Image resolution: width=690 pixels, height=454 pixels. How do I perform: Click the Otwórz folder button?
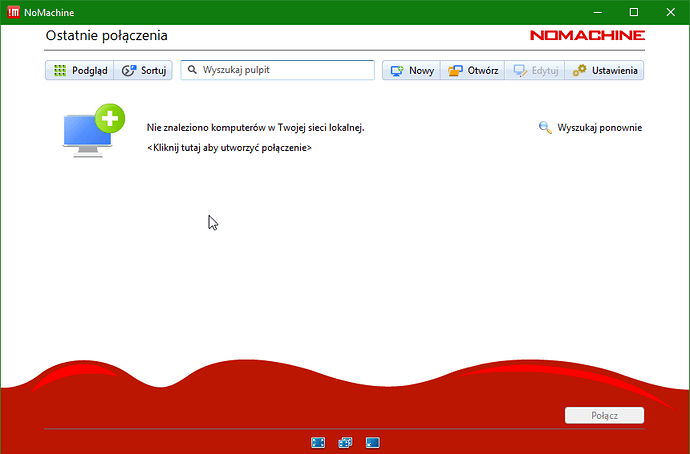[472, 71]
